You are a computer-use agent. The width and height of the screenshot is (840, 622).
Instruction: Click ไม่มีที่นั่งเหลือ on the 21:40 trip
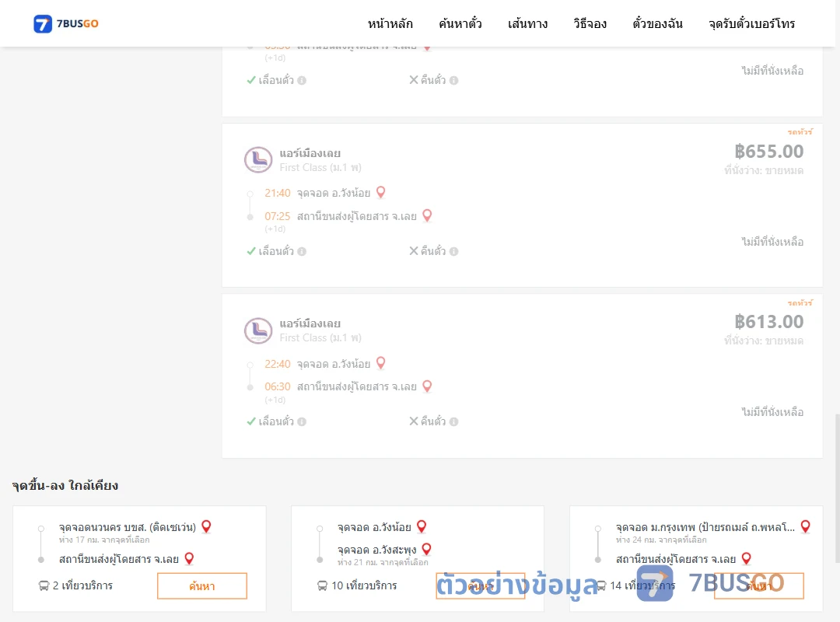click(x=772, y=242)
